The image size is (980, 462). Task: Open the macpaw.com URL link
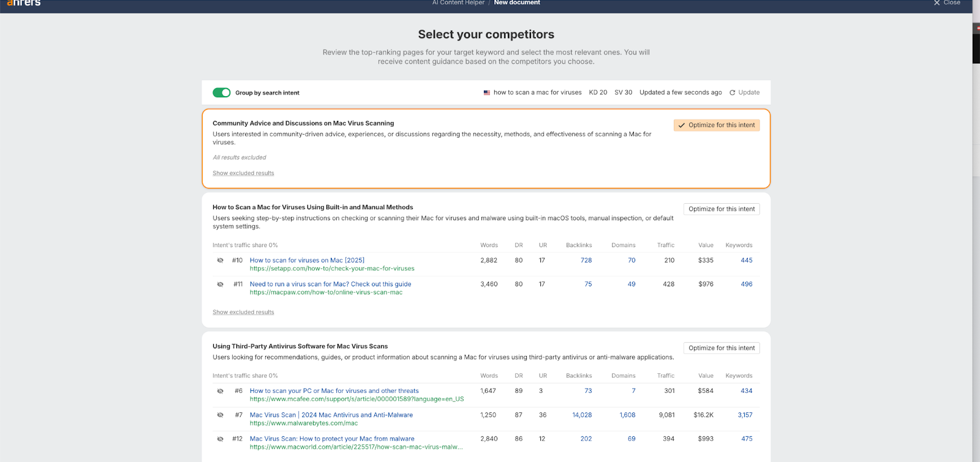(326, 292)
